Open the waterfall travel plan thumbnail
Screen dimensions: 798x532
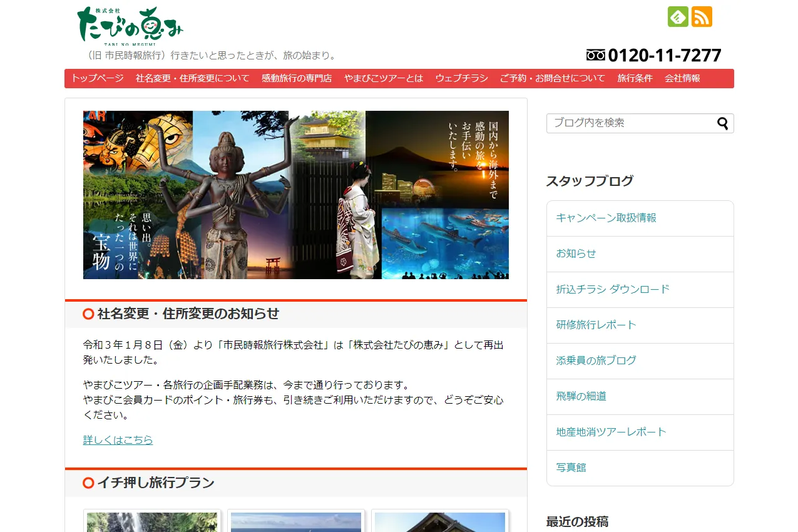click(x=152, y=522)
